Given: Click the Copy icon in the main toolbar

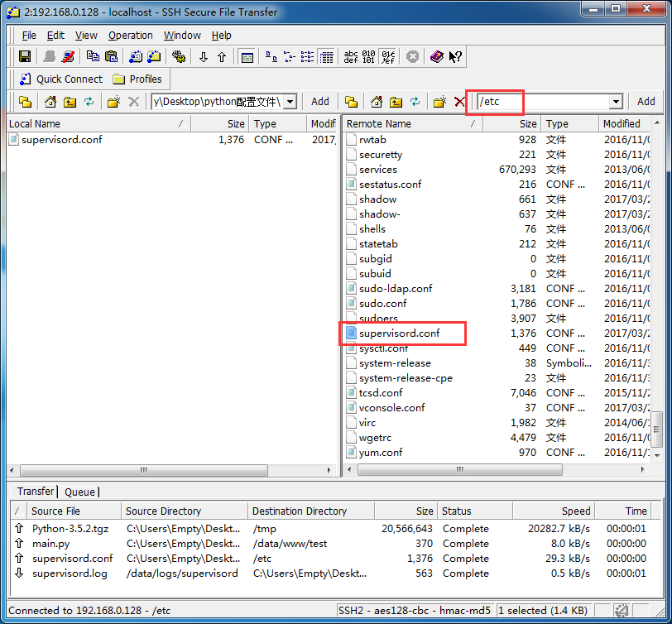Looking at the screenshot, I should (93, 56).
